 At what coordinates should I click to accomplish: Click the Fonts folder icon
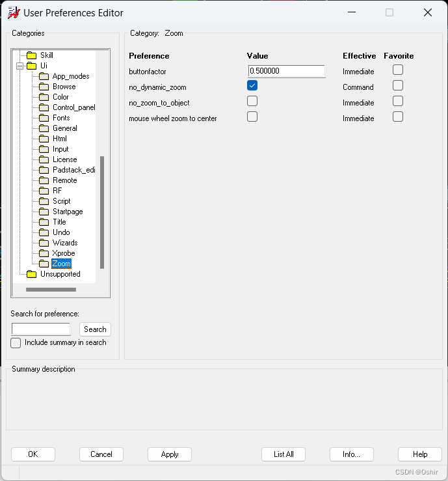point(44,118)
